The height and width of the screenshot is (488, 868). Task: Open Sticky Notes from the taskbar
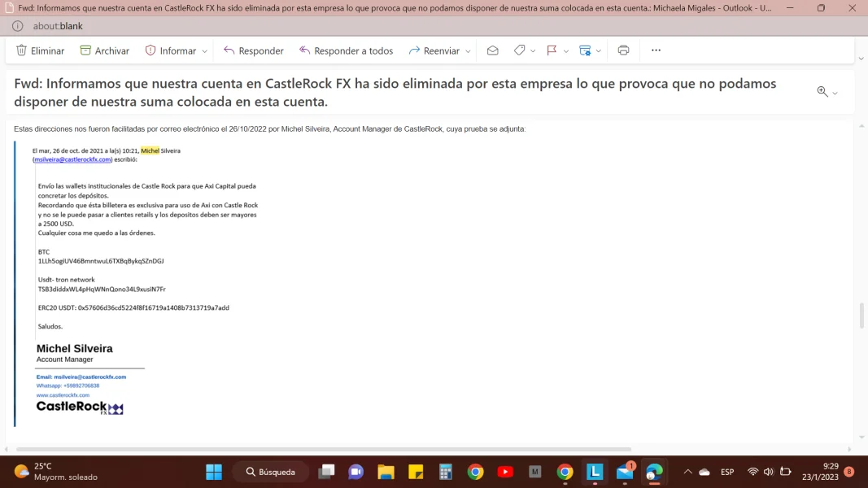tap(416, 472)
